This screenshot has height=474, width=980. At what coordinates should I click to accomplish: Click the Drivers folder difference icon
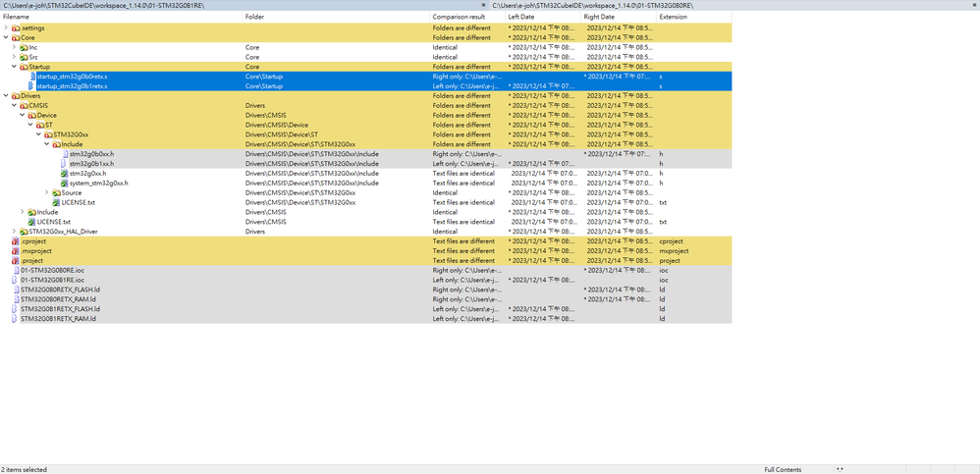[16, 95]
